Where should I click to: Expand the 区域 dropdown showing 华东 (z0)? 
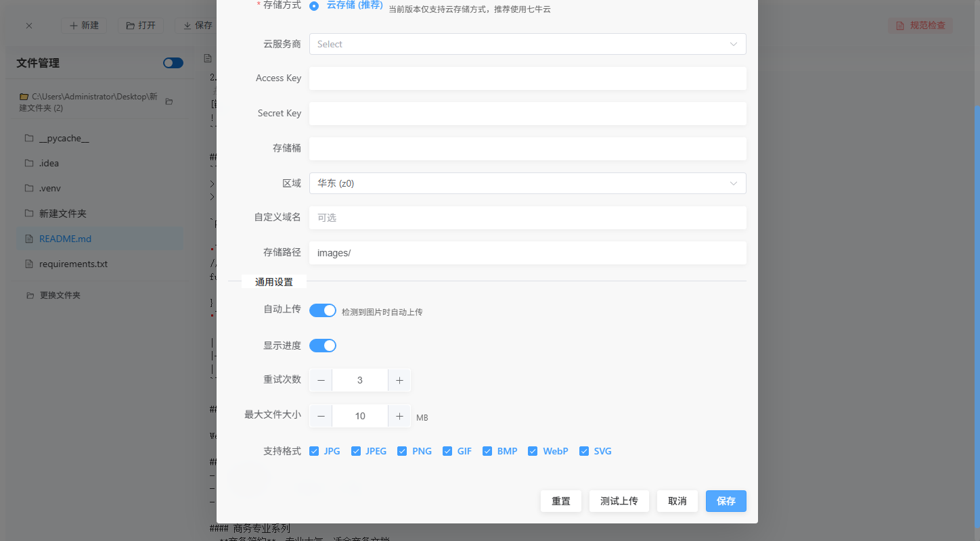[x=527, y=183]
